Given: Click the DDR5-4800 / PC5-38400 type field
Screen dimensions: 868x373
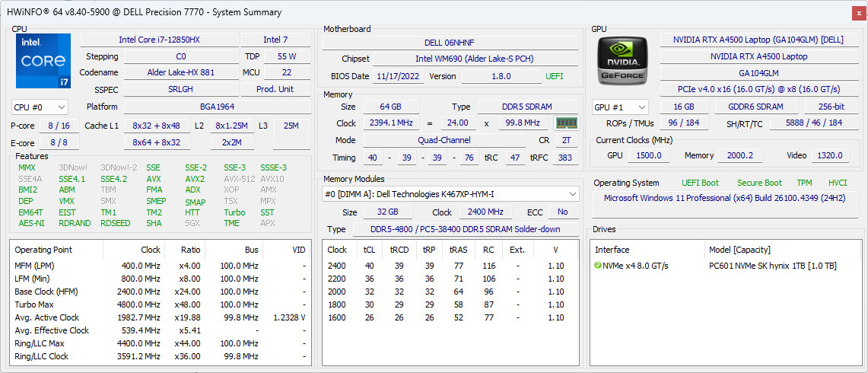Looking at the screenshot, I should click(x=465, y=229).
